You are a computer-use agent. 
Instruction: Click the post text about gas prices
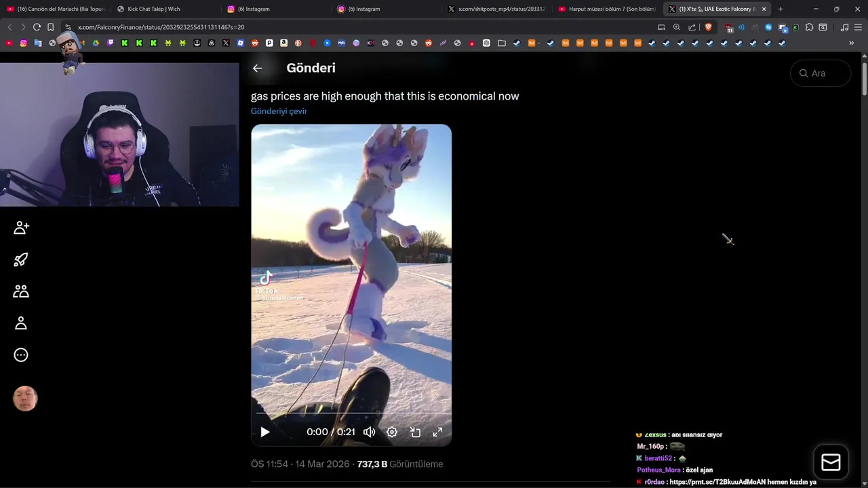(385, 96)
